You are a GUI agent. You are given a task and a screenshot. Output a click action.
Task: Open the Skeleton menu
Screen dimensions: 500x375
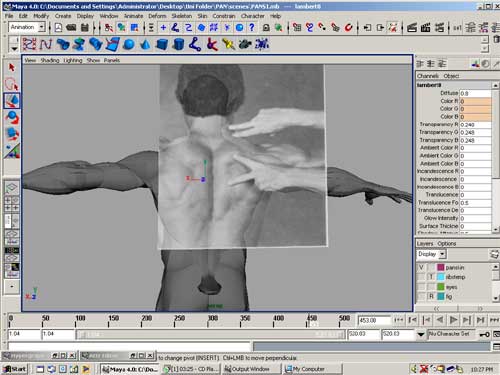[182, 16]
